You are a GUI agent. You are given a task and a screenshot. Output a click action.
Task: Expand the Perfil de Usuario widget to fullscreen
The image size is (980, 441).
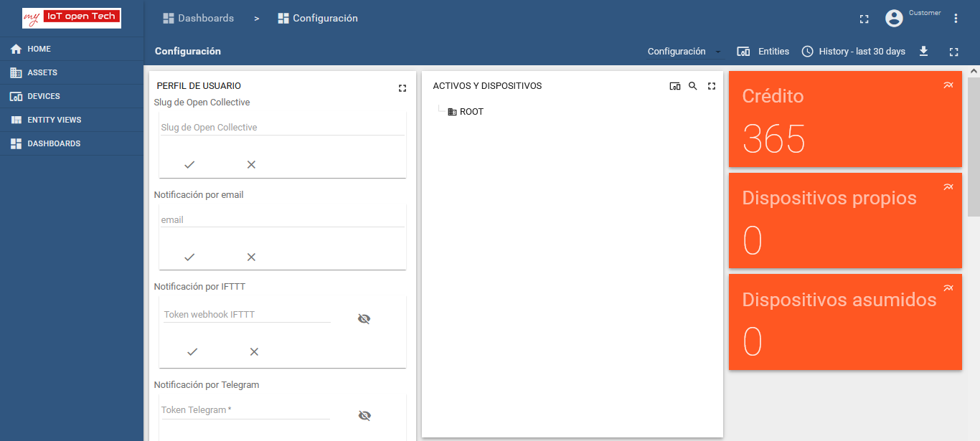pos(402,87)
